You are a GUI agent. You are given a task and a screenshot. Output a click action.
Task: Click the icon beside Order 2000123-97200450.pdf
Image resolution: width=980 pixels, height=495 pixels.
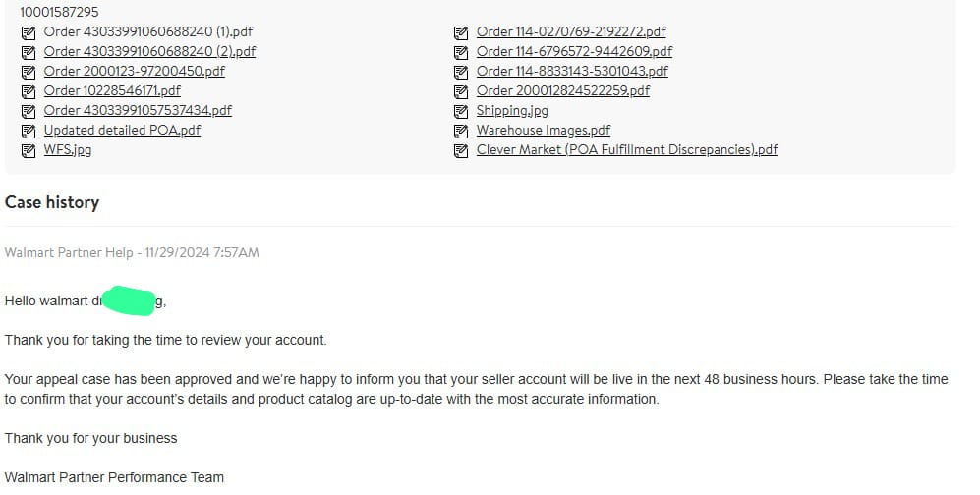click(28, 72)
